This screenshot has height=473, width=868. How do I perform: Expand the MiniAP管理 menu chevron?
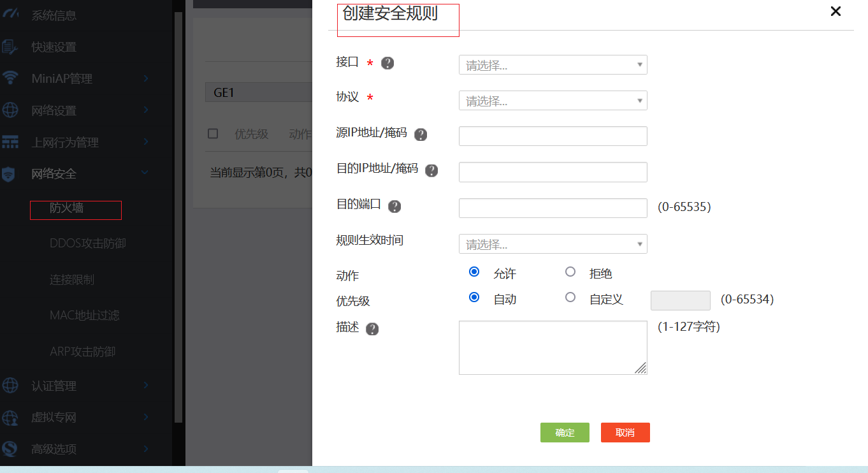coord(146,78)
